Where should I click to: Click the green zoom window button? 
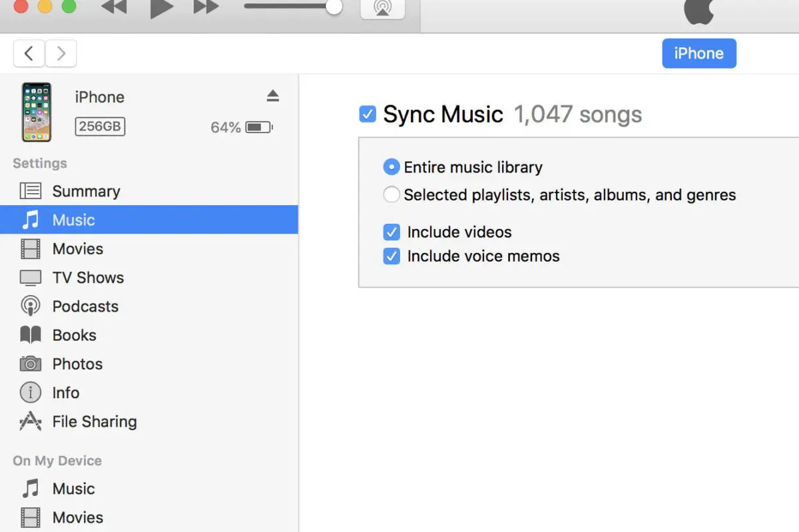point(69,6)
